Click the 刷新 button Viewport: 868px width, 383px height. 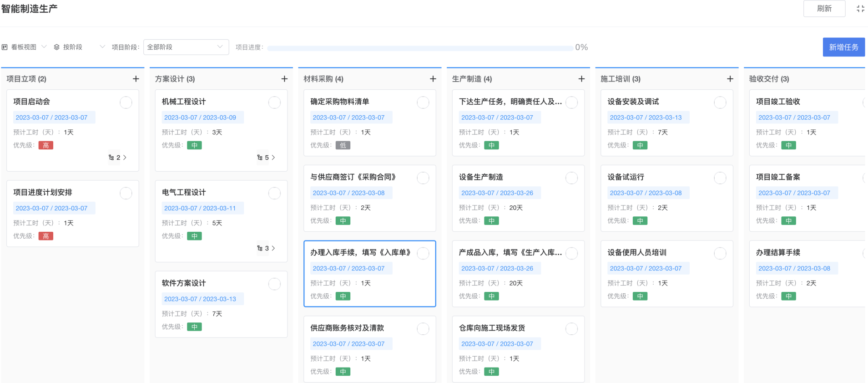pyautogui.click(x=824, y=9)
